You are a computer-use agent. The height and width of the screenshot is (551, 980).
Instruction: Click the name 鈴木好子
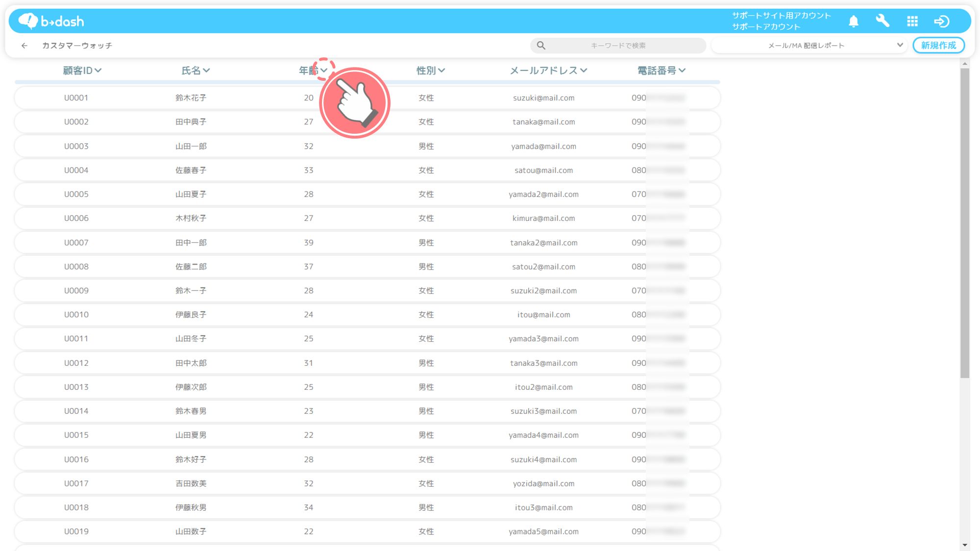191,460
